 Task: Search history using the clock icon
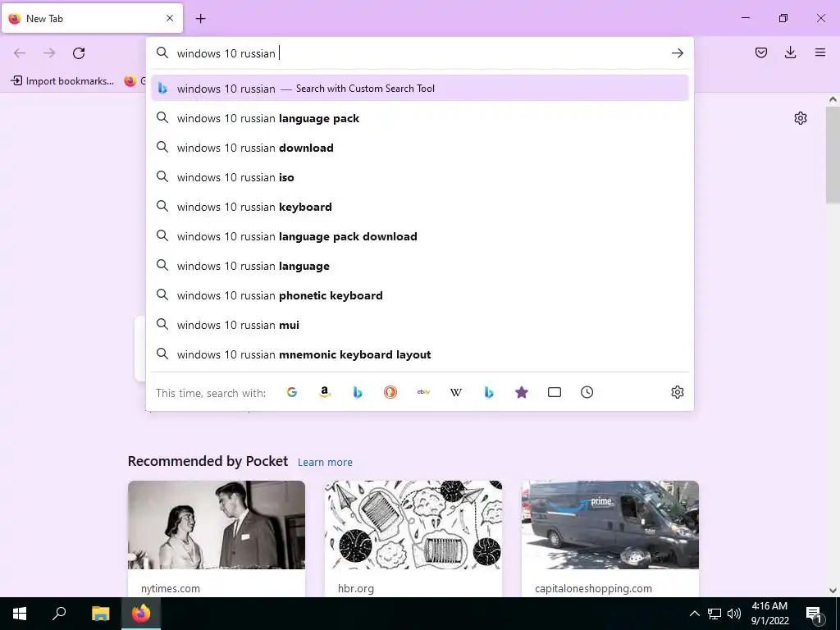click(x=587, y=392)
